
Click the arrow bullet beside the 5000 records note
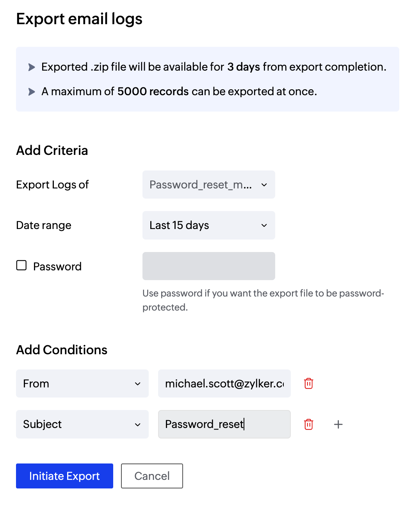32,92
